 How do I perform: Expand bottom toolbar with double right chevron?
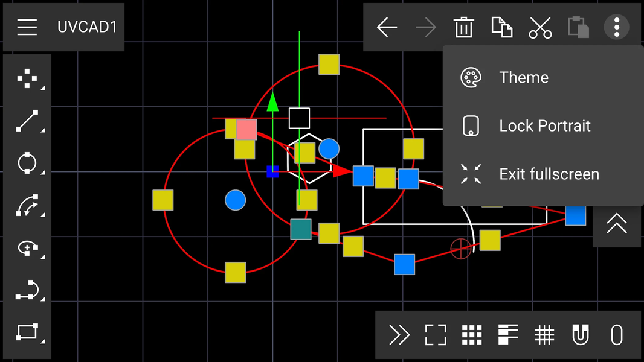point(399,335)
